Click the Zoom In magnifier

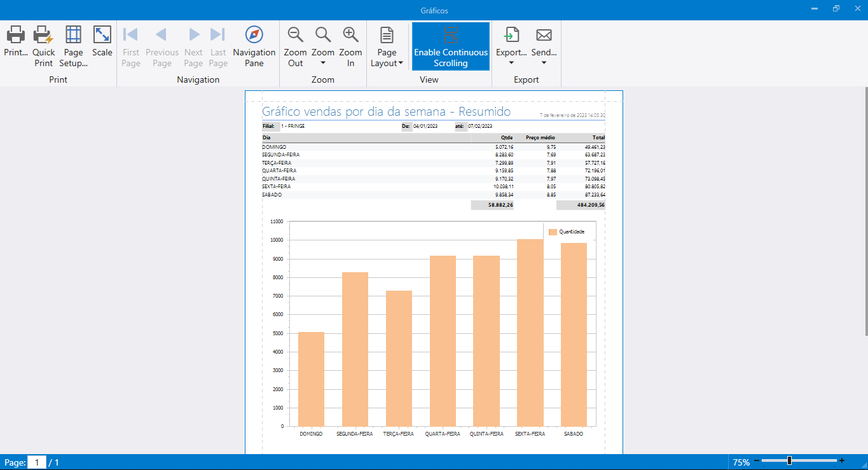[350, 35]
